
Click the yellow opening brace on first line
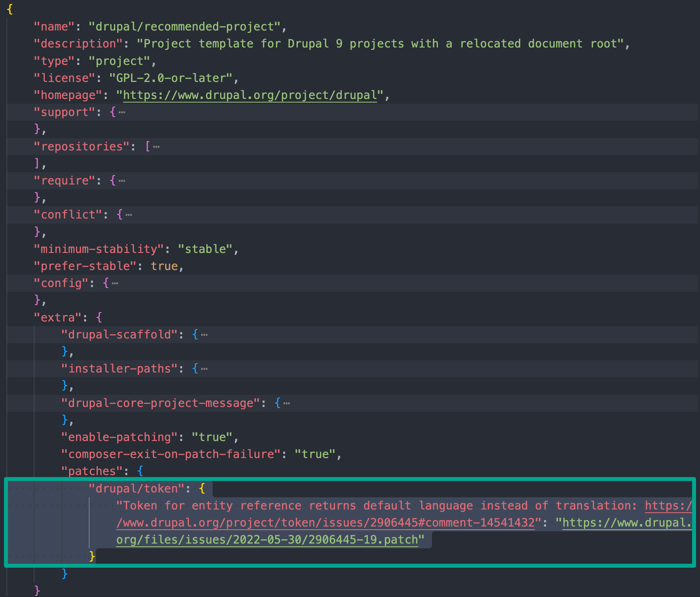click(10, 10)
